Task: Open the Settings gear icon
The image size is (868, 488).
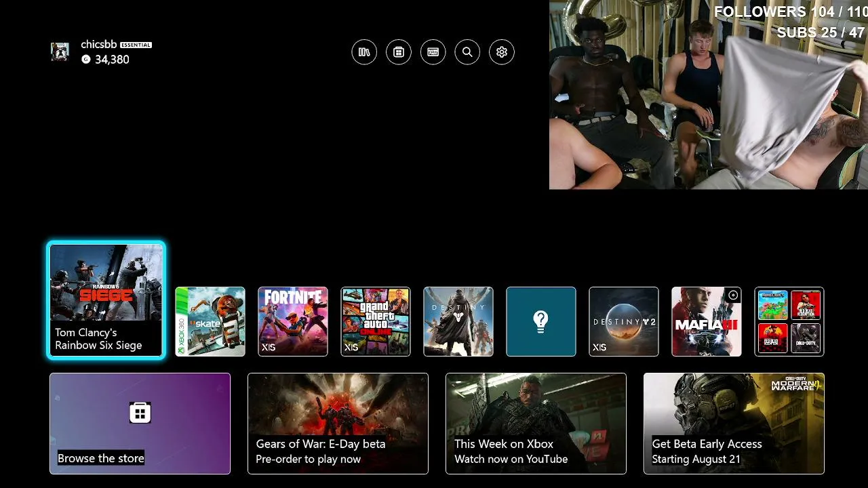Action: (x=502, y=52)
